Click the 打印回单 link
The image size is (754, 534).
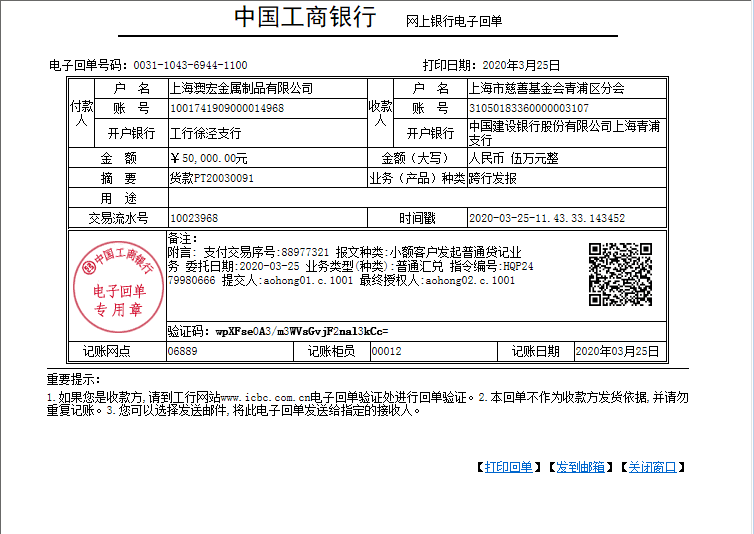508,467
